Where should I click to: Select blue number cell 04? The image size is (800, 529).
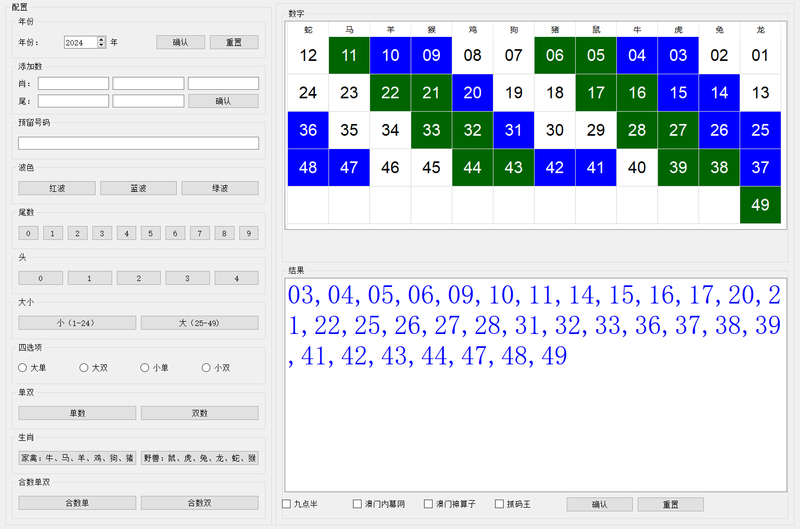[x=637, y=55]
